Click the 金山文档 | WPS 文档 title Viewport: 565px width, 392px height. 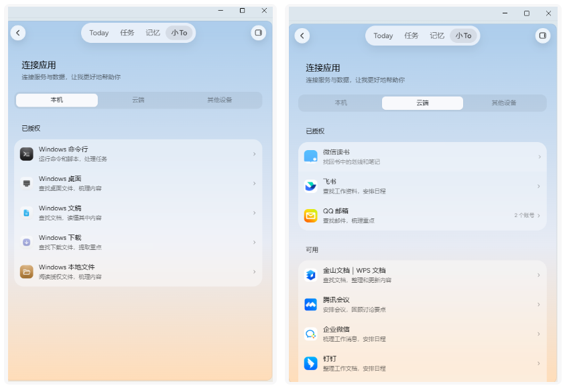coord(354,270)
